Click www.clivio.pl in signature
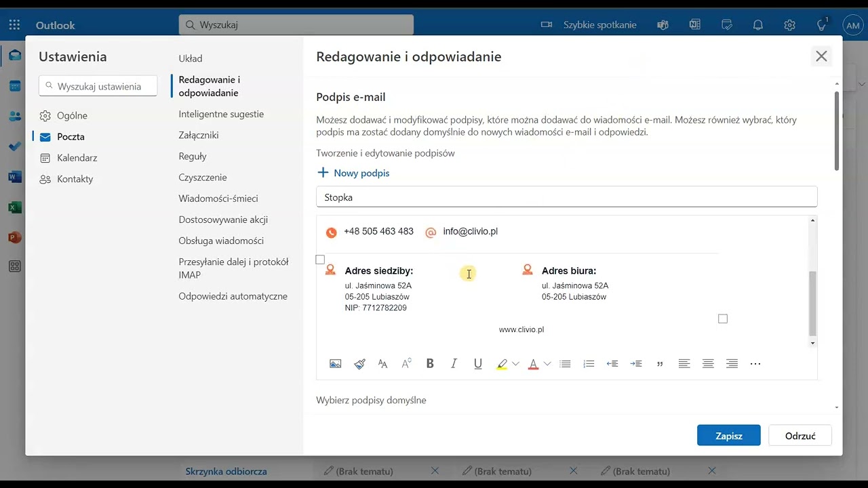 (521, 329)
